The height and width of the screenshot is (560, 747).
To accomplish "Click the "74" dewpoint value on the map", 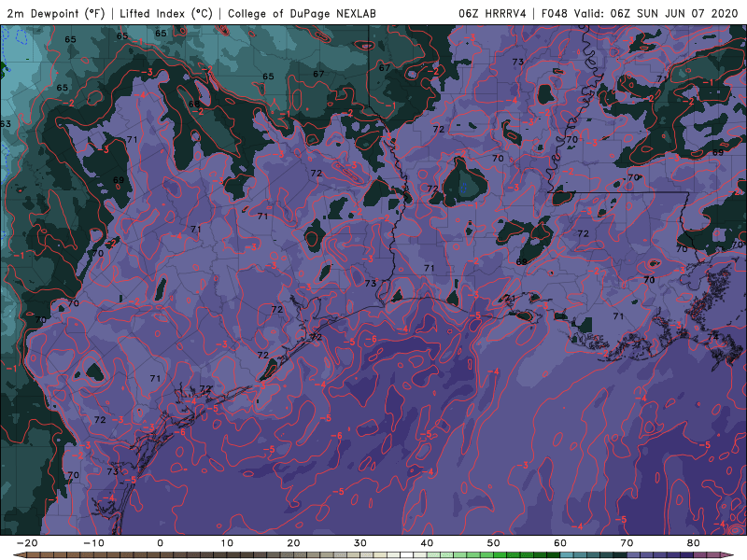I will [x=712, y=337].
